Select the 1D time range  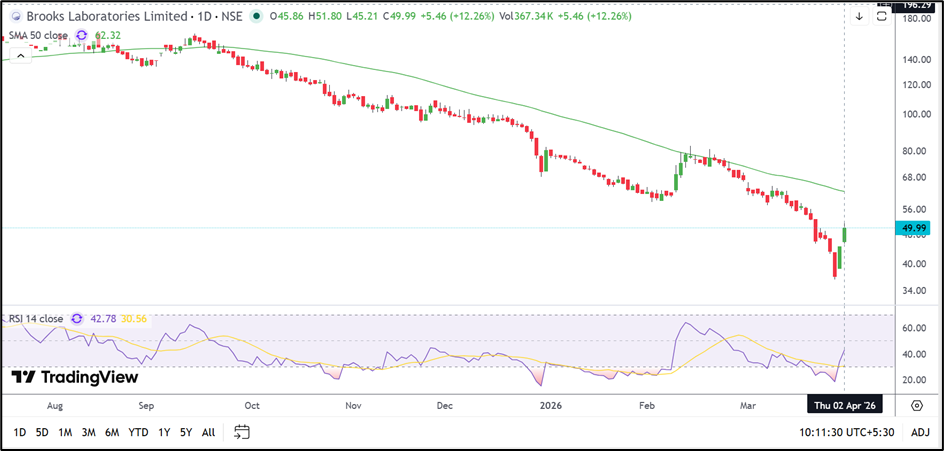pyautogui.click(x=19, y=432)
